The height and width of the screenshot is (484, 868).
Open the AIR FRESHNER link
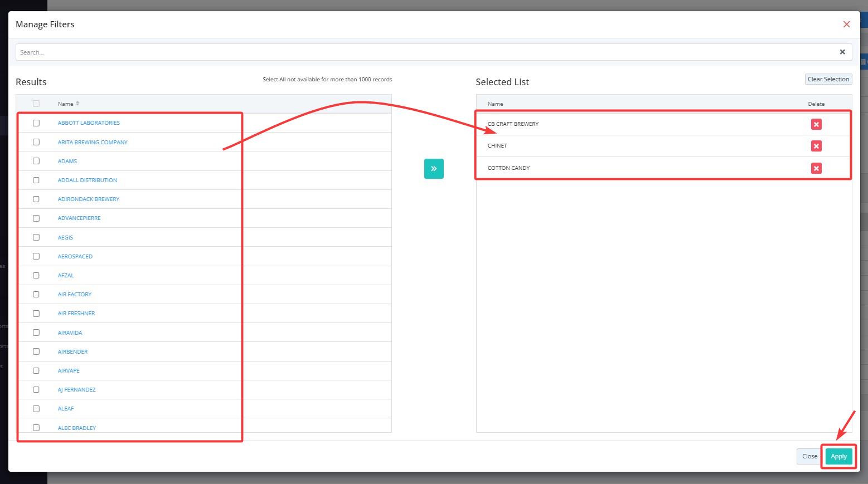76,314
